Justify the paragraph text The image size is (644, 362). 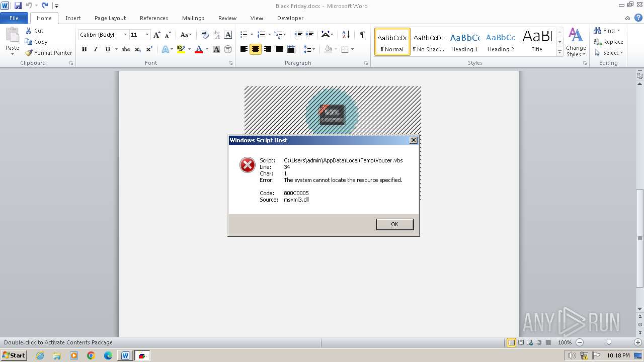(x=279, y=49)
